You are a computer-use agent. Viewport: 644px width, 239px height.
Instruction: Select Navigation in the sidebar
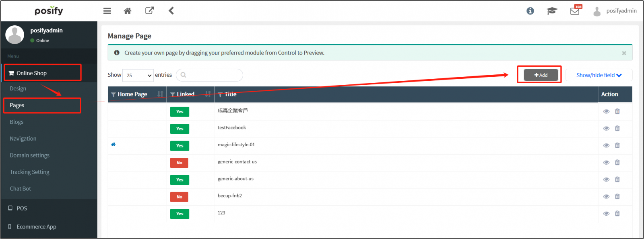pos(23,139)
